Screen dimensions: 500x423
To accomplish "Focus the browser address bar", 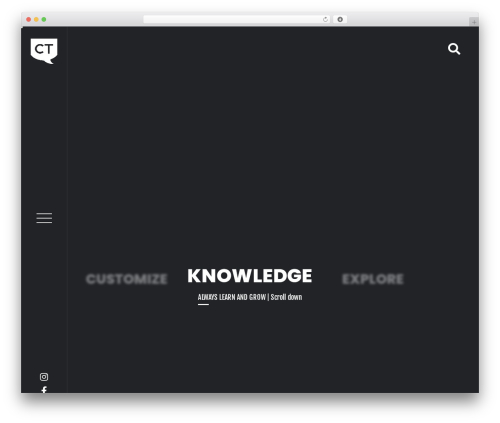I will click(x=237, y=19).
